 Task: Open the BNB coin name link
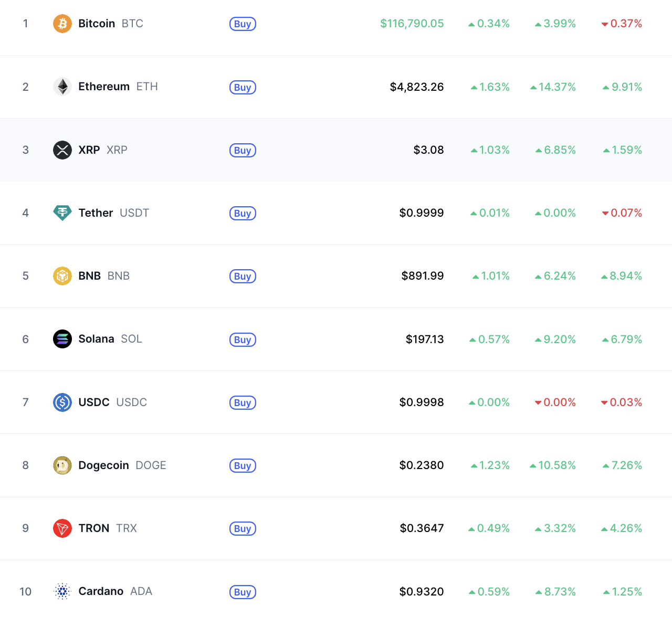point(104,276)
